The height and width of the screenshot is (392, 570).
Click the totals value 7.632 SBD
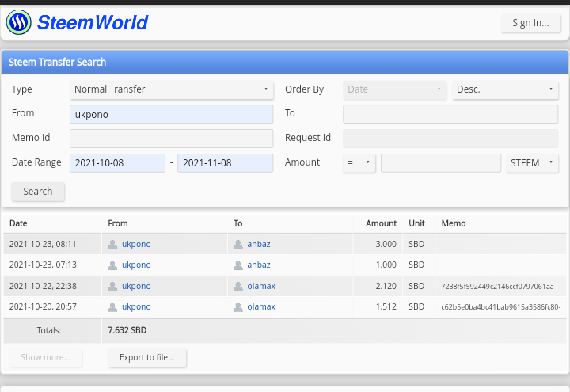127,330
